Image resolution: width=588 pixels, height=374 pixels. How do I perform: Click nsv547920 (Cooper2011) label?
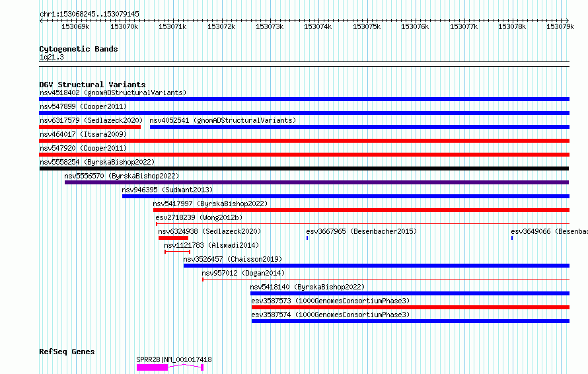coord(83,148)
